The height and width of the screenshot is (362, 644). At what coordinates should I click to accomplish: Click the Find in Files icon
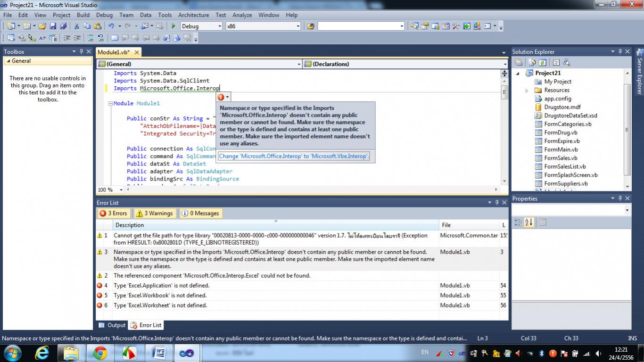[311, 26]
